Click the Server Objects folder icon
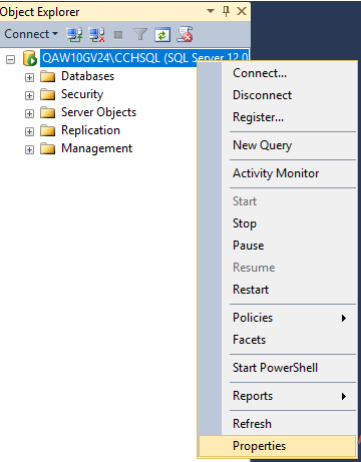 (x=48, y=113)
